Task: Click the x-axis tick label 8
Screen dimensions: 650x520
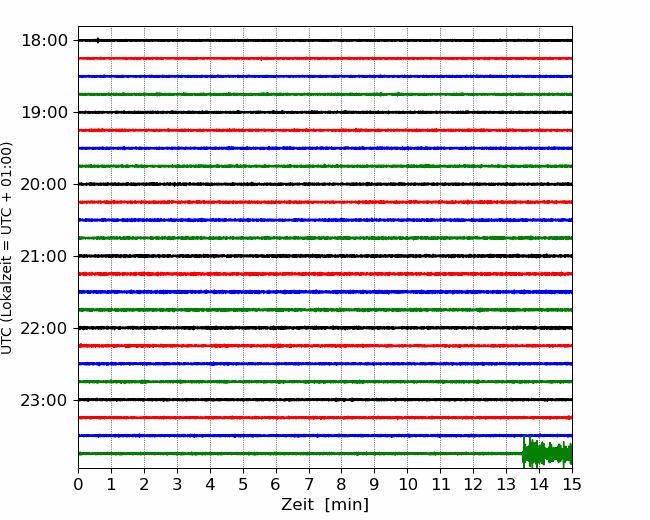Action: pos(342,484)
